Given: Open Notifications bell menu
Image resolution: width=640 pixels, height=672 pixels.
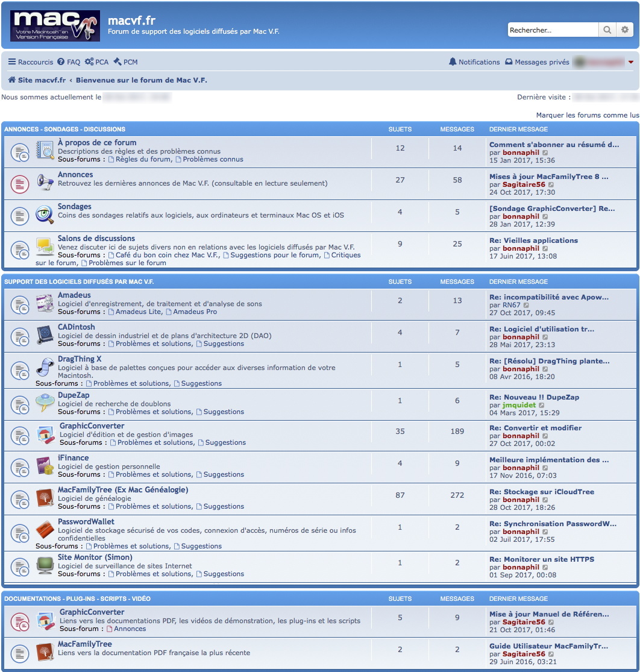Looking at the screenshot, I should pos(474,61).
